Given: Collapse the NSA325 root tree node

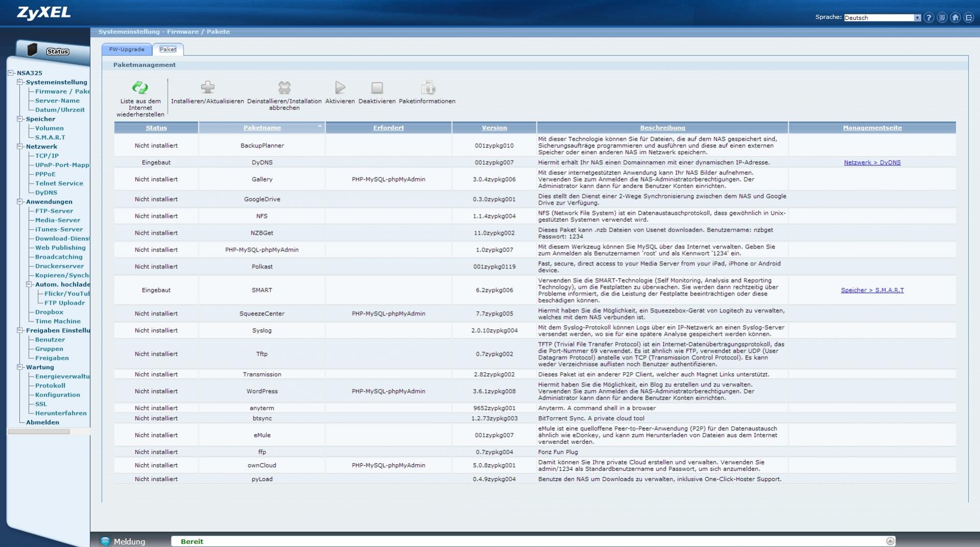Looking at the screenshot, I should click(x=11, y=73).
